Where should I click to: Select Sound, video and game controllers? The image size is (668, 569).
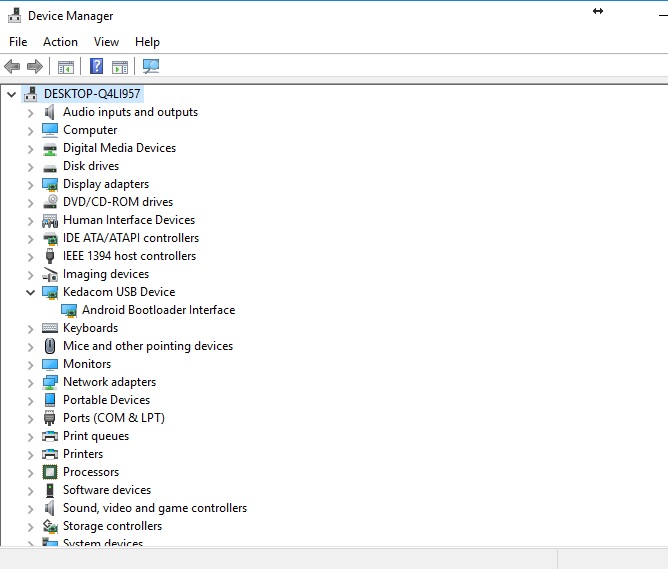(154, 508)
